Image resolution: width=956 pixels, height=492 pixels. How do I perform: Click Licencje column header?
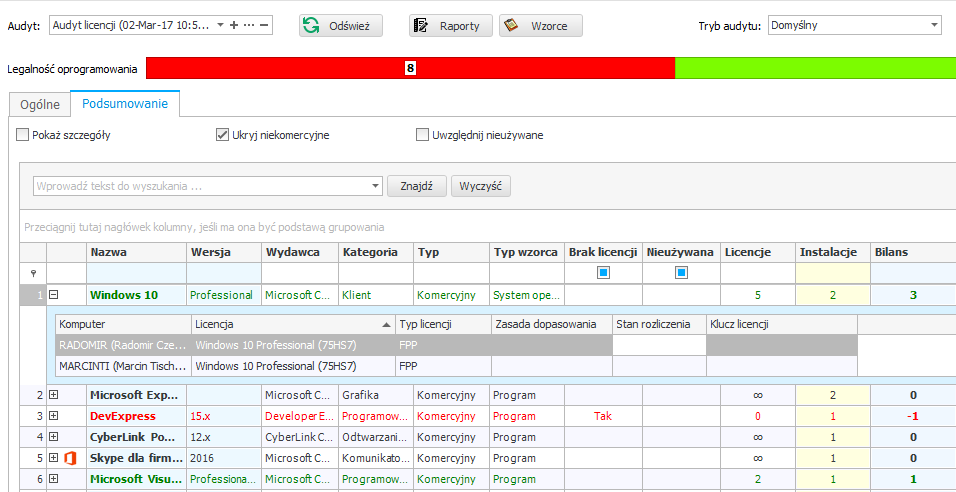pyautogui.click(x=757, y=252)
